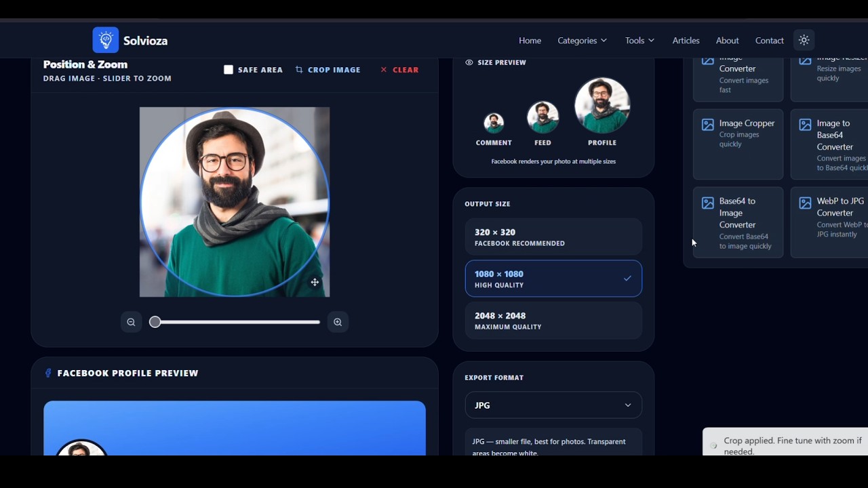Click the Facebook icon in preview header
The image size is (868, 488).
pyautogui.click(x=48, y=373)
